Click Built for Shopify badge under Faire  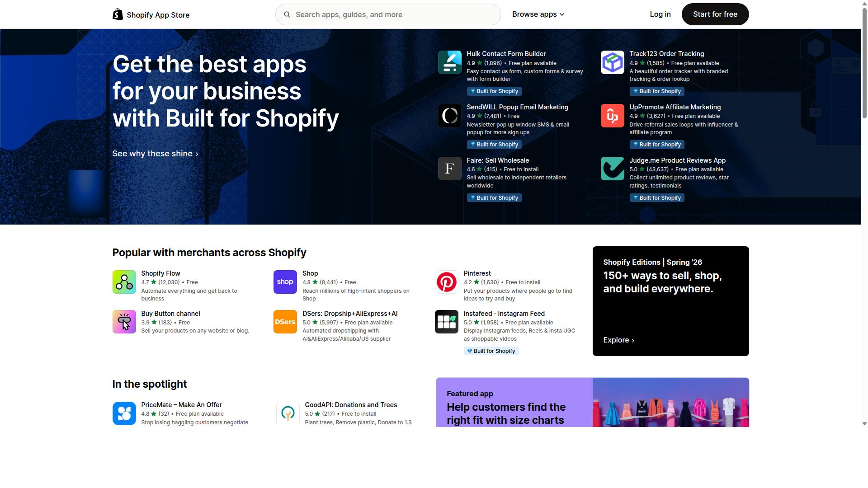click(494, 198)
